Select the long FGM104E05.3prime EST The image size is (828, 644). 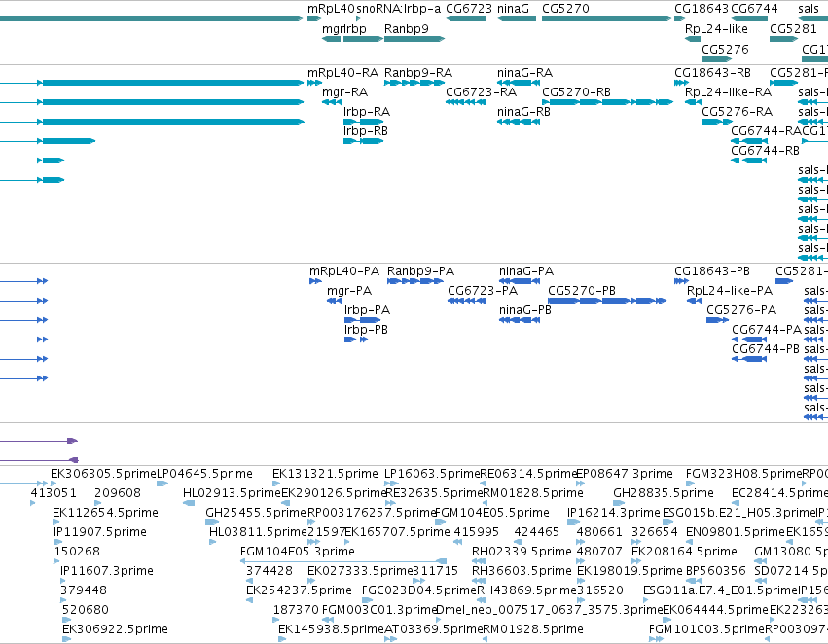(x=343, y=561)
